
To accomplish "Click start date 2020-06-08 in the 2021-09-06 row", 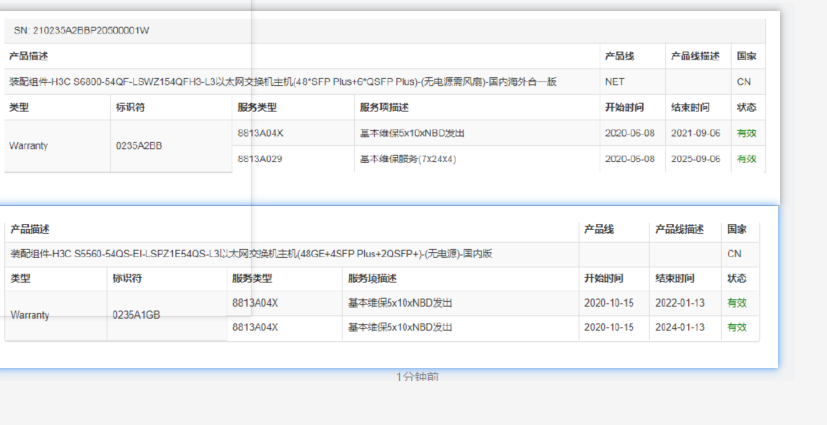I will tap(630, 133).
